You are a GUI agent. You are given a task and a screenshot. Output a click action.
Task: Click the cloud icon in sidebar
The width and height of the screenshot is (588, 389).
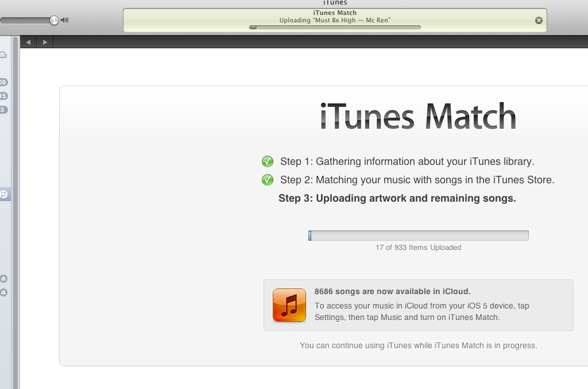click(x=3, y=55)
